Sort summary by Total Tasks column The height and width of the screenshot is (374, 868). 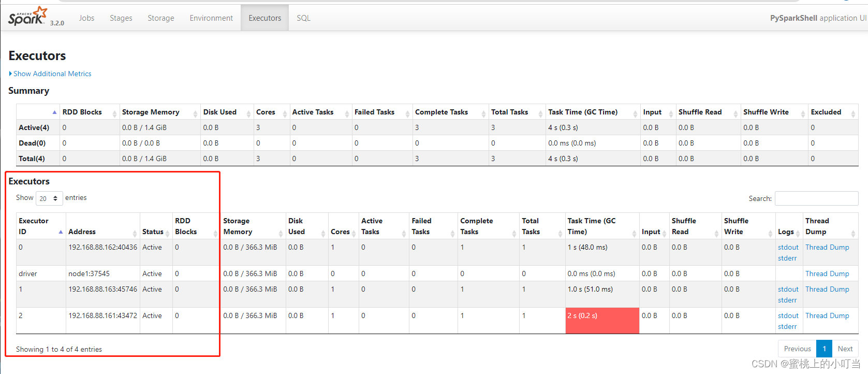[x=517, y=112]
